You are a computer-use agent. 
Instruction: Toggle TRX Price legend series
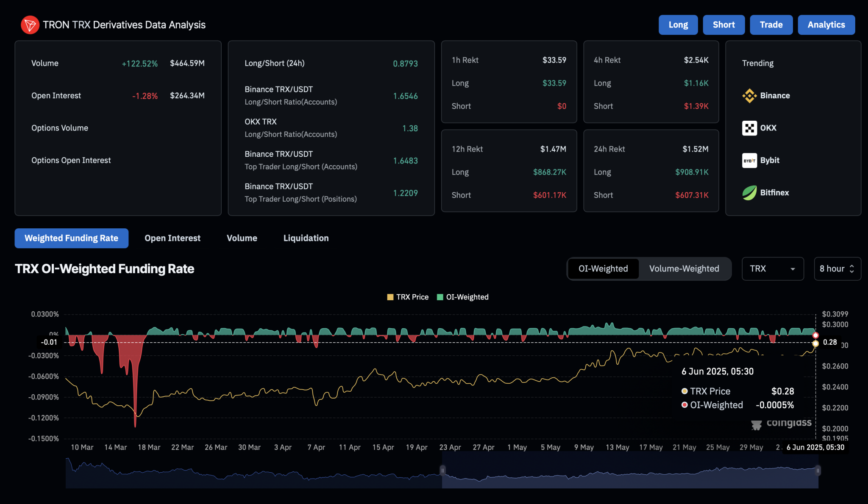(x=408, y=297)
